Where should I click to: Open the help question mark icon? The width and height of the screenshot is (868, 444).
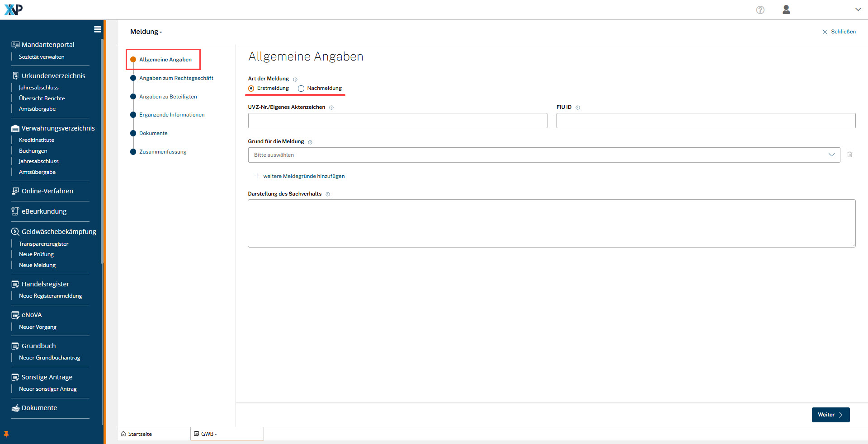coord(760,10)
